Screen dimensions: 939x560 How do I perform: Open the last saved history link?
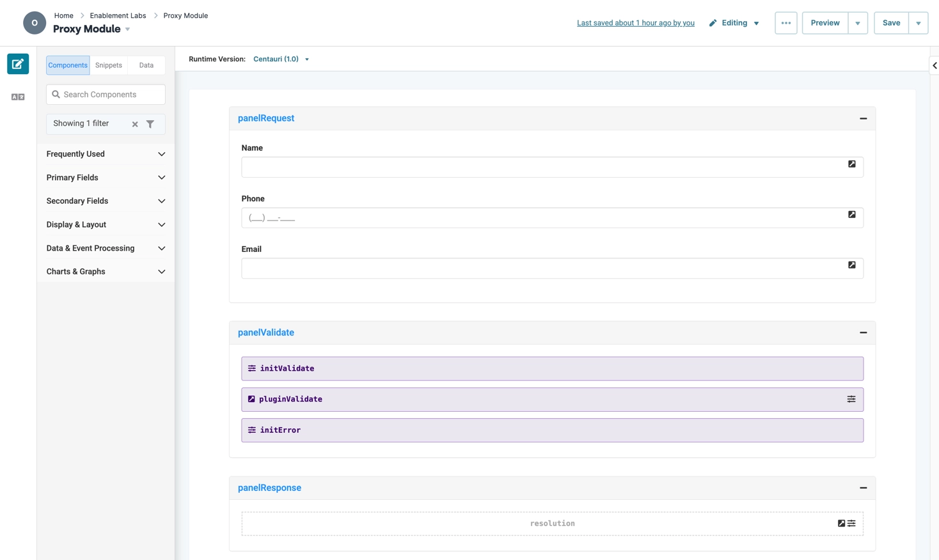pos(635,22)
